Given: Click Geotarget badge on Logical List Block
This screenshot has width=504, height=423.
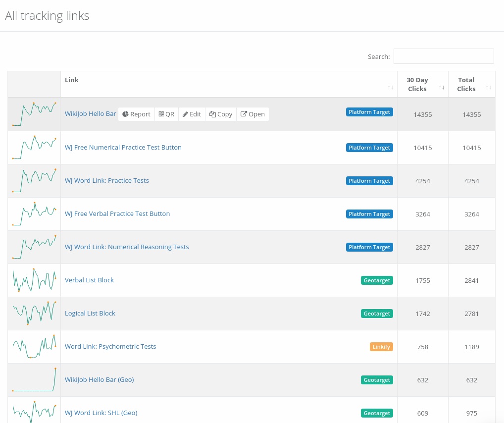Looking at the screenshot, I should point(377,314).
